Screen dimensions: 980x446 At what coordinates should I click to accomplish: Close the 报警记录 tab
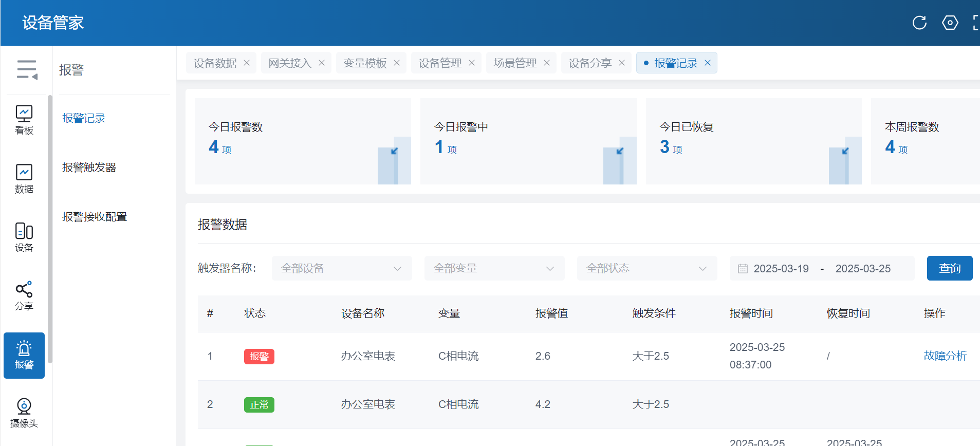(x=708, y=63)
